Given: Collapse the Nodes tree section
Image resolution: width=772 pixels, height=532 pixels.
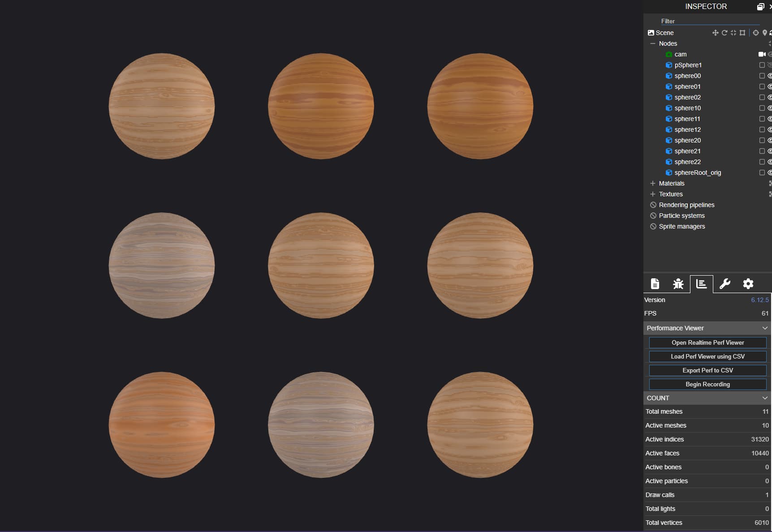Looking at the screenshot, I should pos(653,43).
